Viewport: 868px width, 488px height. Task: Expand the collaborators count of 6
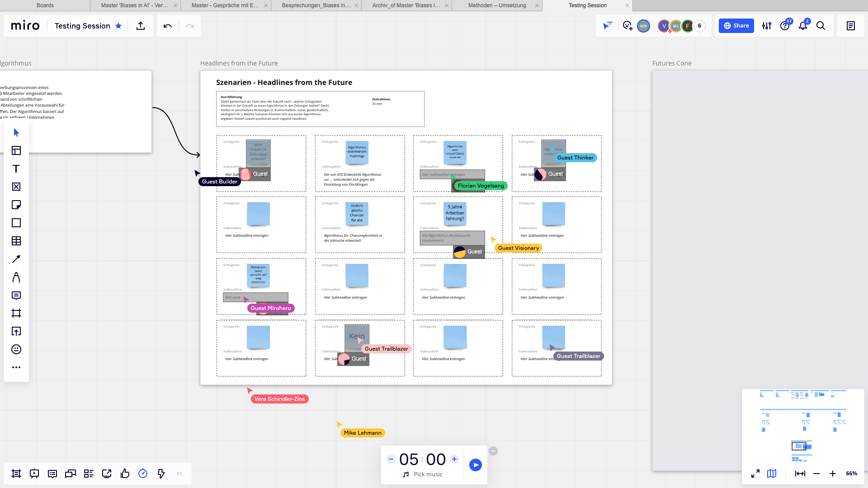coord(699,26)
